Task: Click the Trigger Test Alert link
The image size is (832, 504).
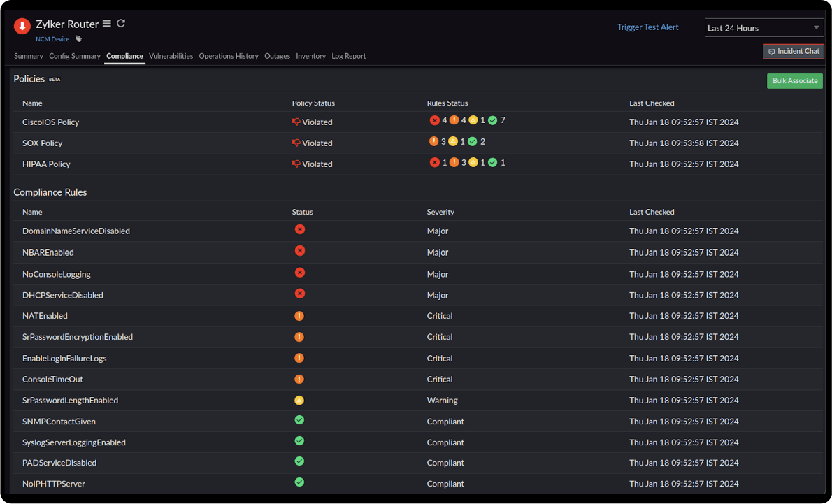Action: coord(647,27)
